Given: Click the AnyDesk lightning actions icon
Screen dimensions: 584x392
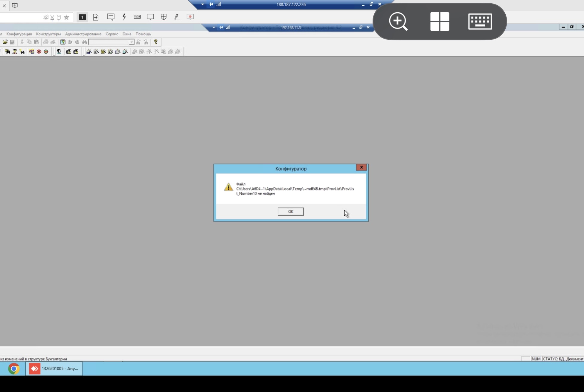Looking at the screenshot, I should coord(124,17).
